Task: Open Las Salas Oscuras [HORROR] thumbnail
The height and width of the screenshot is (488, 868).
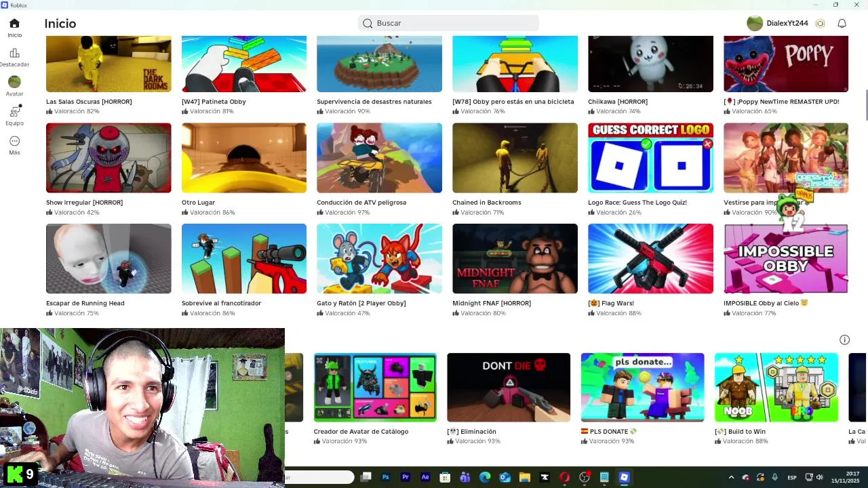Action: click(x=108, y=64)
